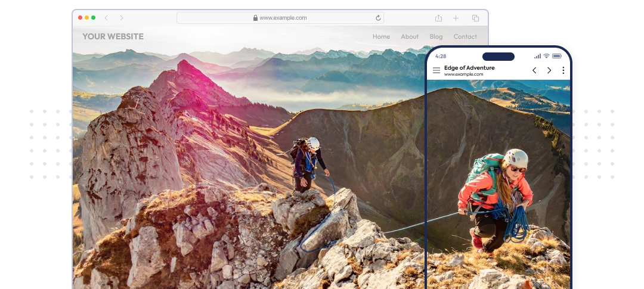The width and height of the screenshot is (644, 289).
Task: Click the 4:28 clock on the phone
Action: [x=441, y=56]
